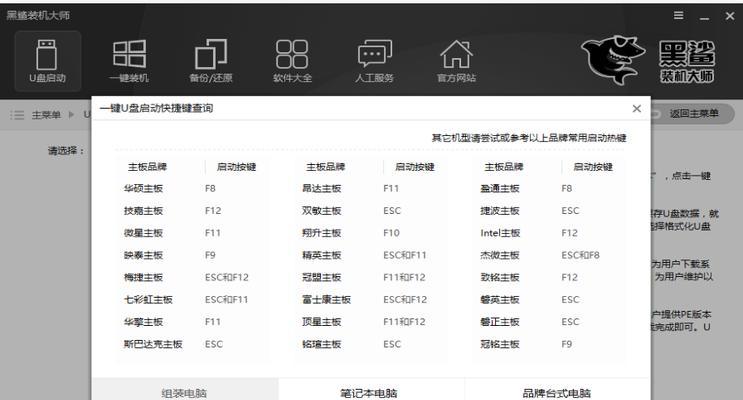Select the 昂达主板 entry

point(321,189)
